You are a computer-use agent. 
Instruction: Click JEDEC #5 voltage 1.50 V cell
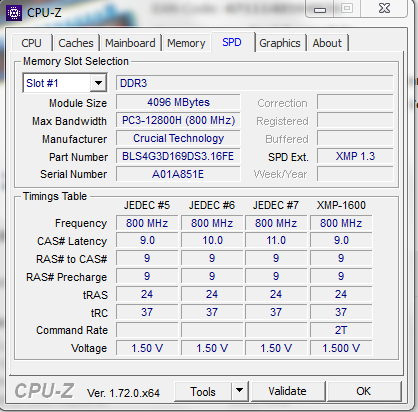click(147, 348)
